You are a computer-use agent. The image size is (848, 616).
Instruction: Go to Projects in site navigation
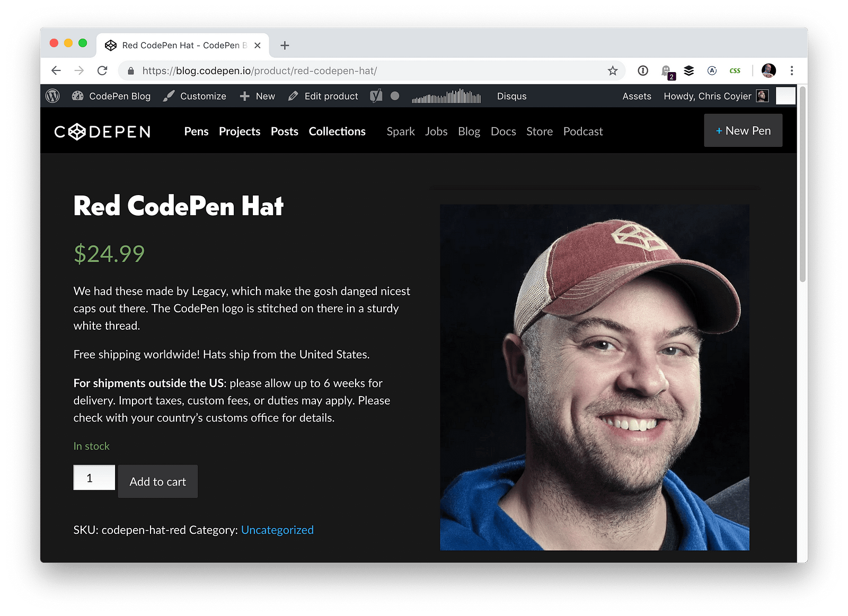click(240, 131)
